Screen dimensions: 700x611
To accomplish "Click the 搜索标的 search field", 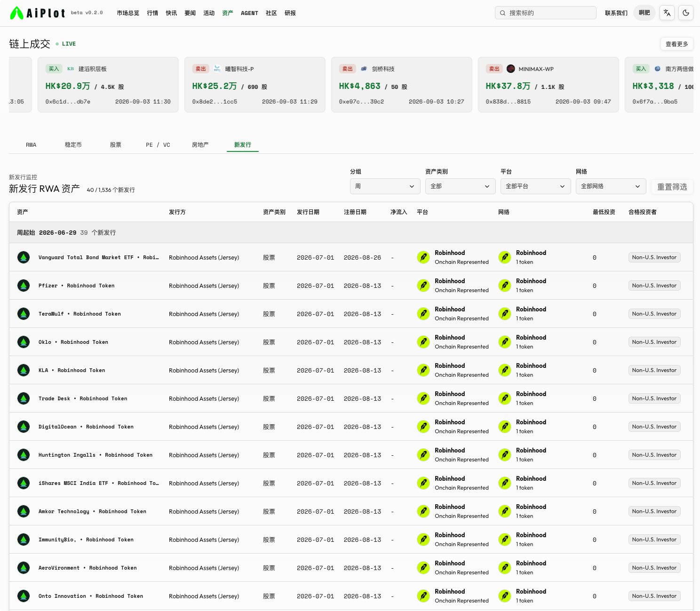I will 546,13.
